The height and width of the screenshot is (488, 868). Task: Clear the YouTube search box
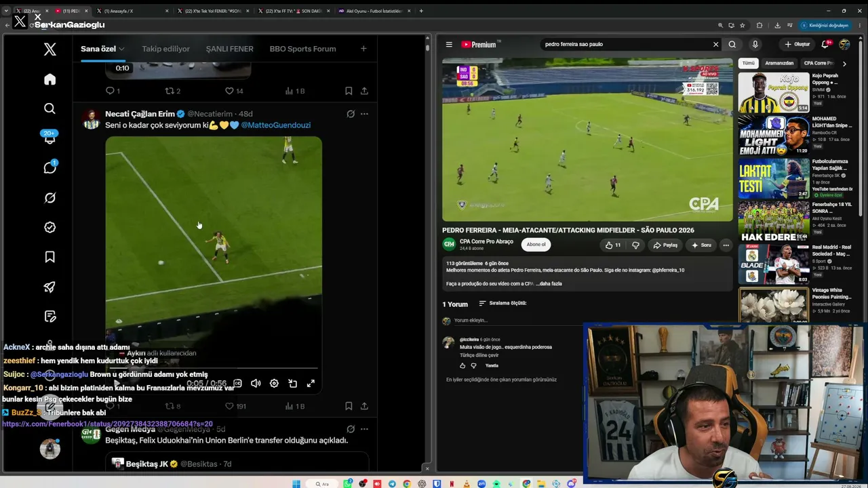click(715, 45)
